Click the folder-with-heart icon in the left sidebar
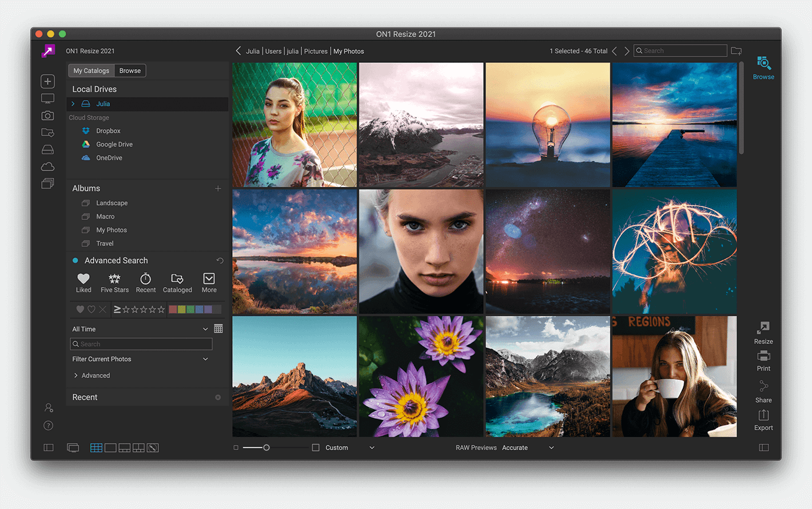The image size is (812, 509). pyautogui.click(x=48, y=133)
